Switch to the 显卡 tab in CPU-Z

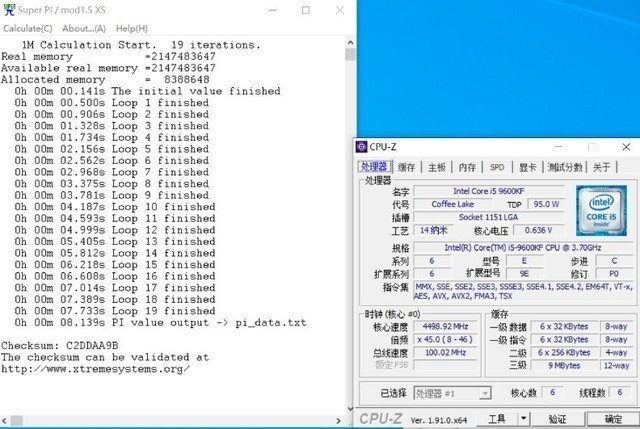pyautogui.click(x=527, y=167)
